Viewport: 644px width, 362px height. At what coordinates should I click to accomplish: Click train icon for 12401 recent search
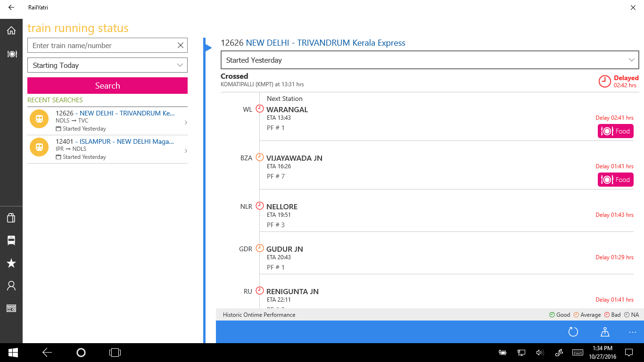39,147
